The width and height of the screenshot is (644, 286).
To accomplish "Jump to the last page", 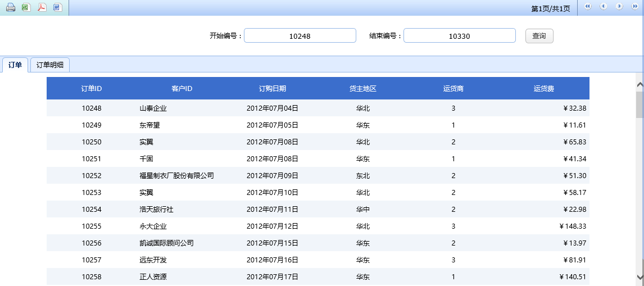I will tap(635, 7).
